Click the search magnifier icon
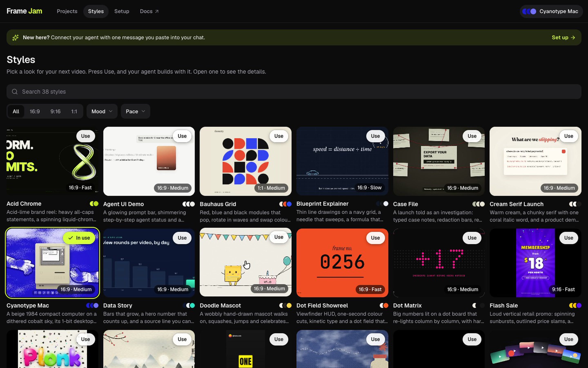Screen dimensions: 588x368 point(14,92)
